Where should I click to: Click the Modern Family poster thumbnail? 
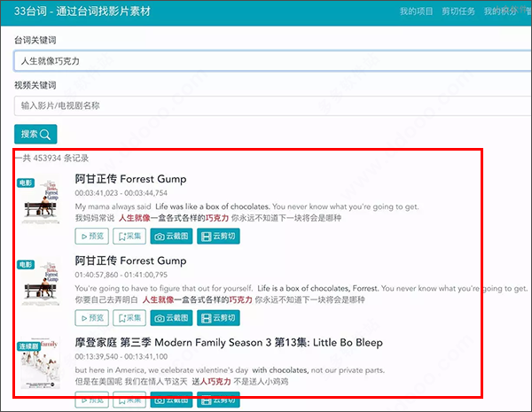pos(41,363)
